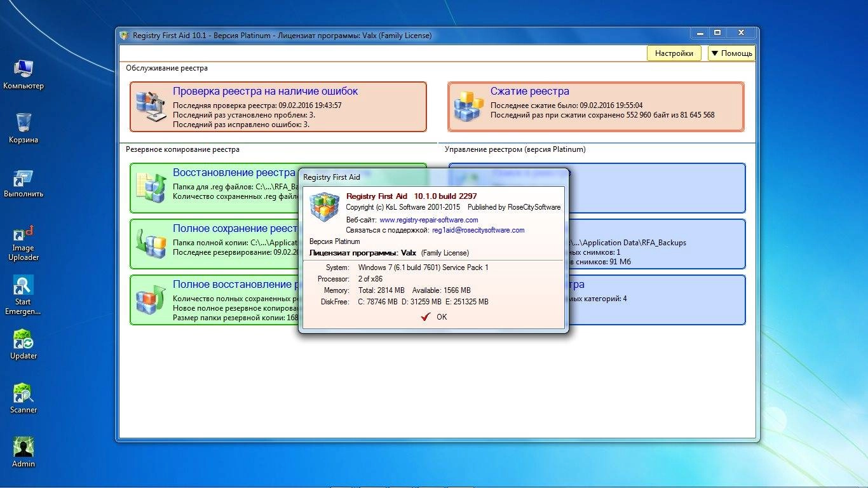
Task: Click 'Последняя проверка реестра: 09.02.2016 19:43:57'
Action: (257, 105)
